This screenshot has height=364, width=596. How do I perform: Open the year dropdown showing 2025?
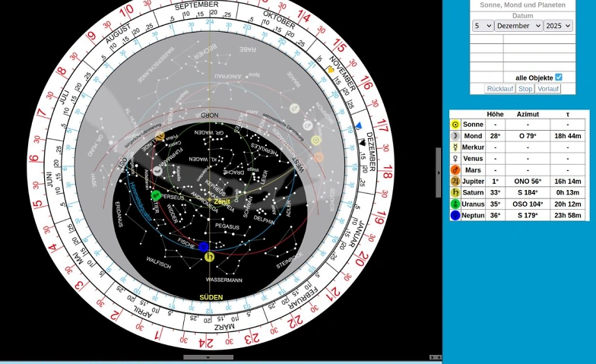(x=558, y=26)
